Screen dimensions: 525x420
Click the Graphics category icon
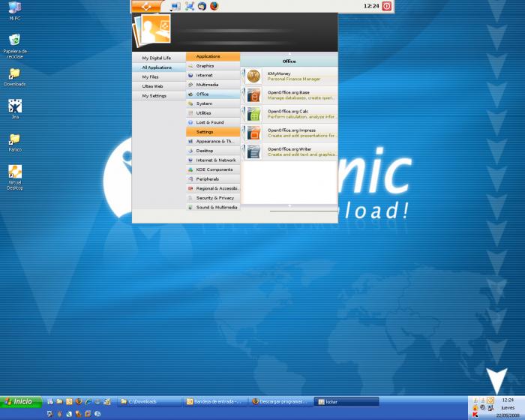pyautogui.click(x=190, y=66)
